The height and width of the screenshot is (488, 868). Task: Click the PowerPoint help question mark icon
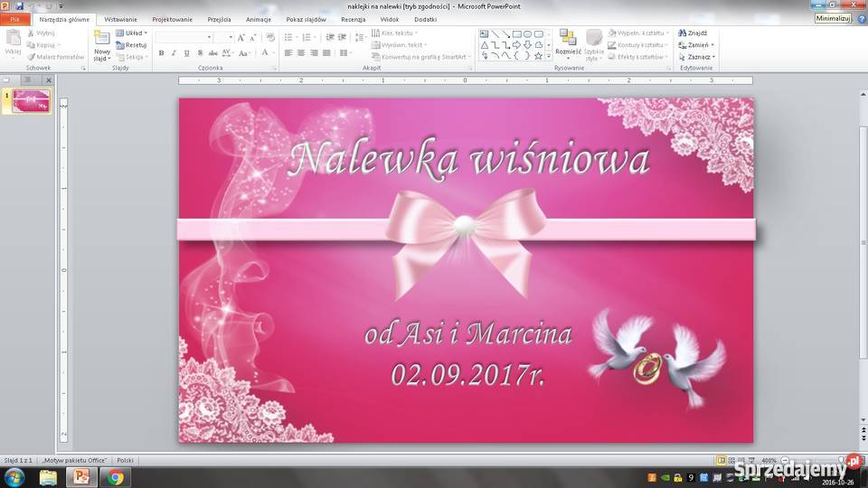(860, 18)
